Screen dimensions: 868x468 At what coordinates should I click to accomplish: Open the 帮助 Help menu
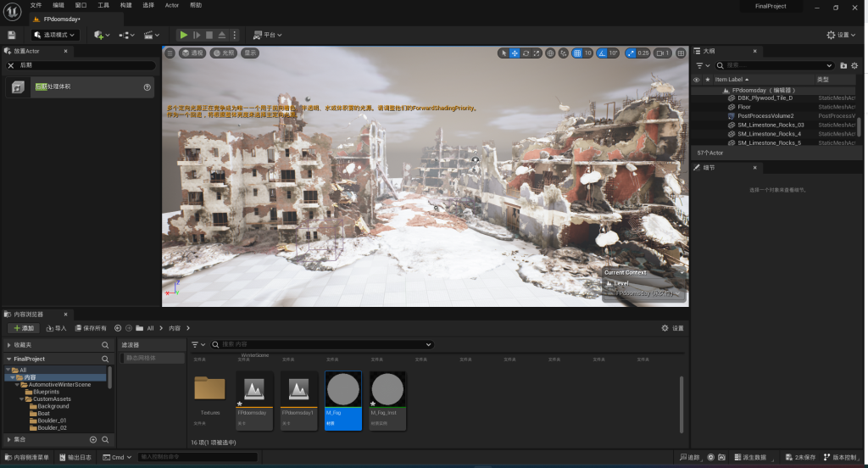coord(196,6)
